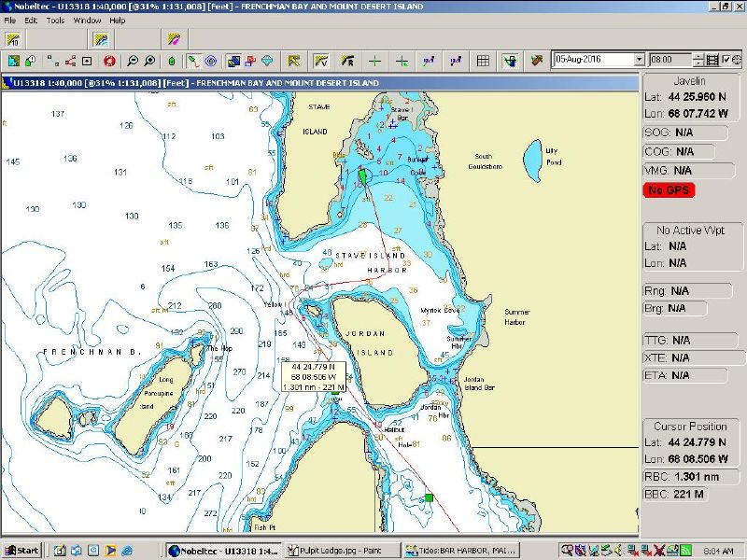Open the Help menu

pyautogui.click(x=118, y=20)
